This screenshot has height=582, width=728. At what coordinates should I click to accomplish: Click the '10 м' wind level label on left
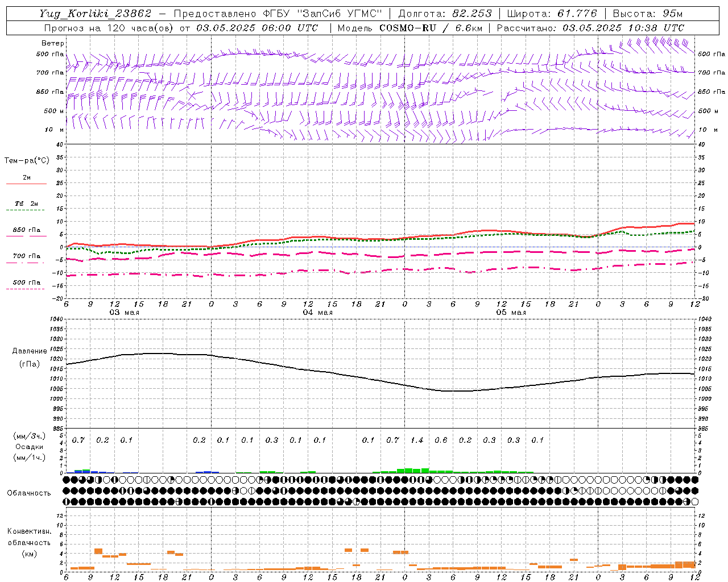click(x=53, y=130)
